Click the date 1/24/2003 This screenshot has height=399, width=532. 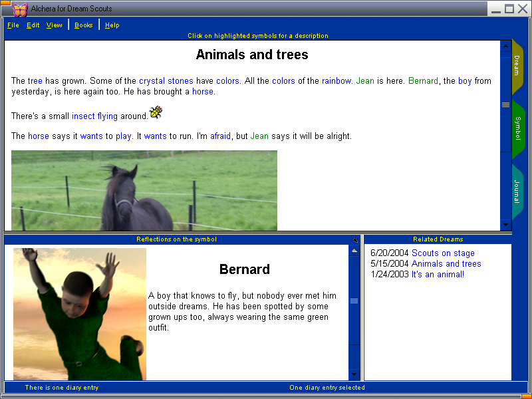(390, 274)
